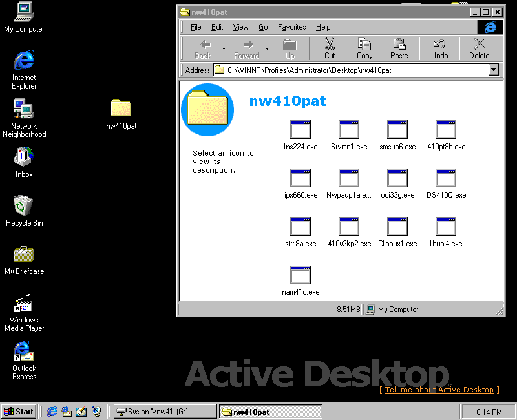Select the DS410Q.exe file
517x420 pixels.
pos(446,184)
